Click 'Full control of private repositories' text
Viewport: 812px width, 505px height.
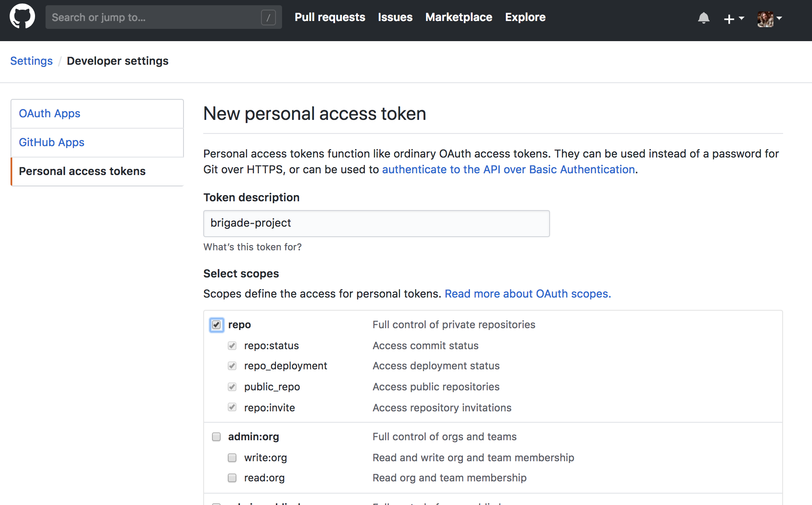pos(454,325)
